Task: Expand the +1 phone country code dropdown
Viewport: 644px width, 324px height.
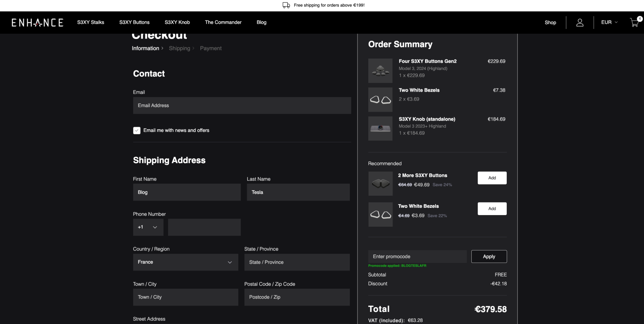Action: 148,227
